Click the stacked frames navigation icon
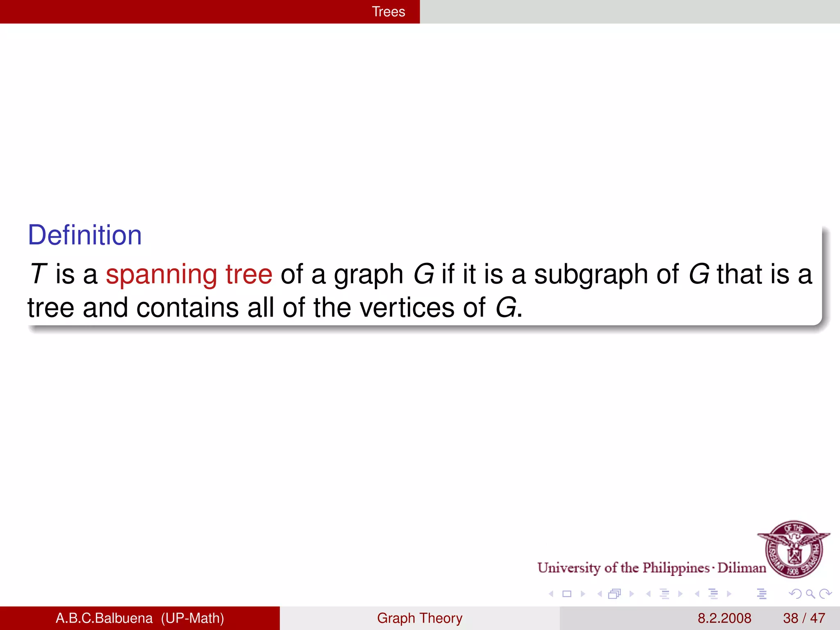Screen dimensions: 840x630 (x=615, y=593)
